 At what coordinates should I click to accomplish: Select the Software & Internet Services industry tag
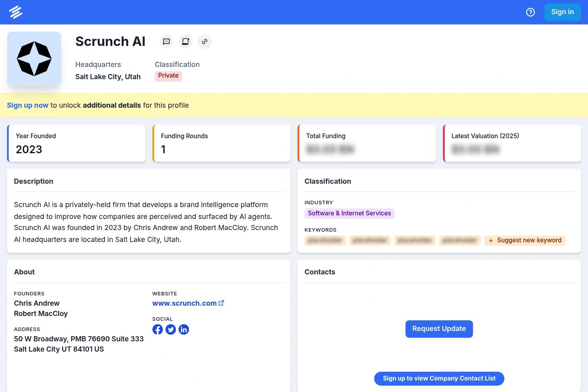(x=349, y=213)
